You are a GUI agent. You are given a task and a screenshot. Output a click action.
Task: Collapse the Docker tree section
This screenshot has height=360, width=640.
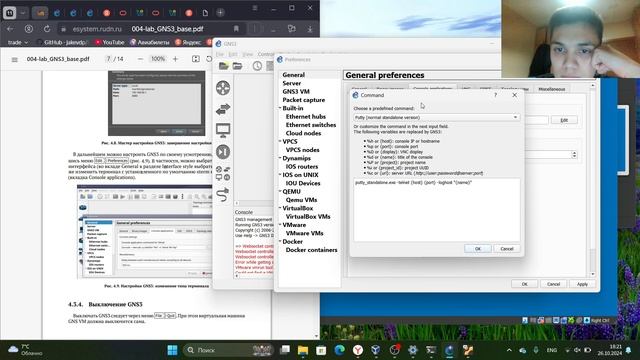pos(280,241)
